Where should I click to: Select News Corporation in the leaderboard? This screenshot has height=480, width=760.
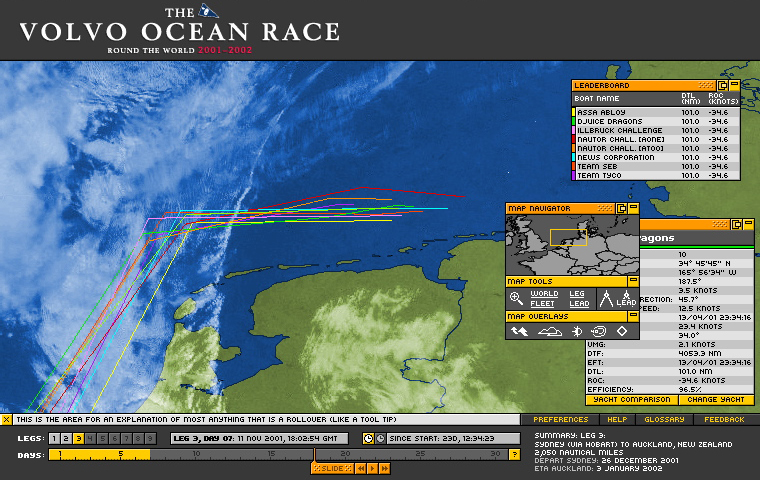[x=656, y=158]
